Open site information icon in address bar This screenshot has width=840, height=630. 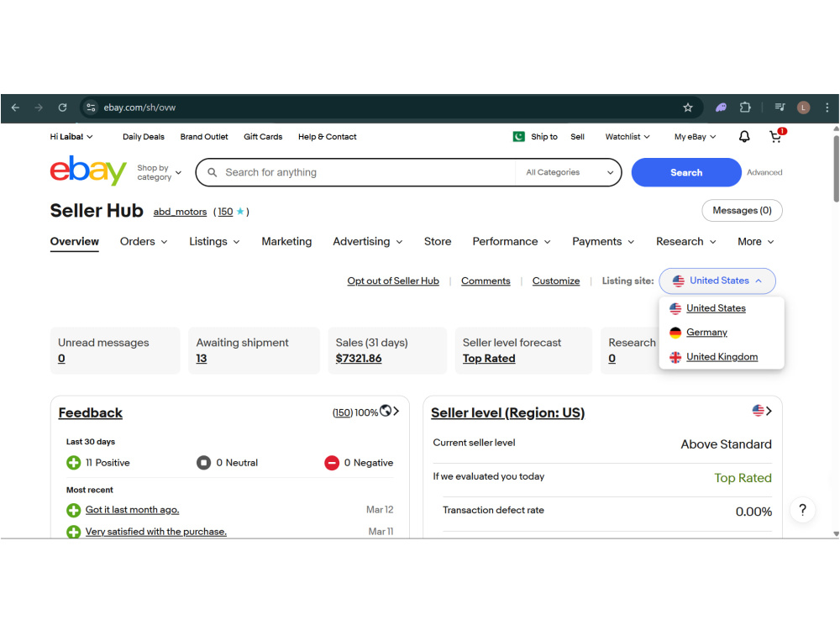(x=91, y=108)
